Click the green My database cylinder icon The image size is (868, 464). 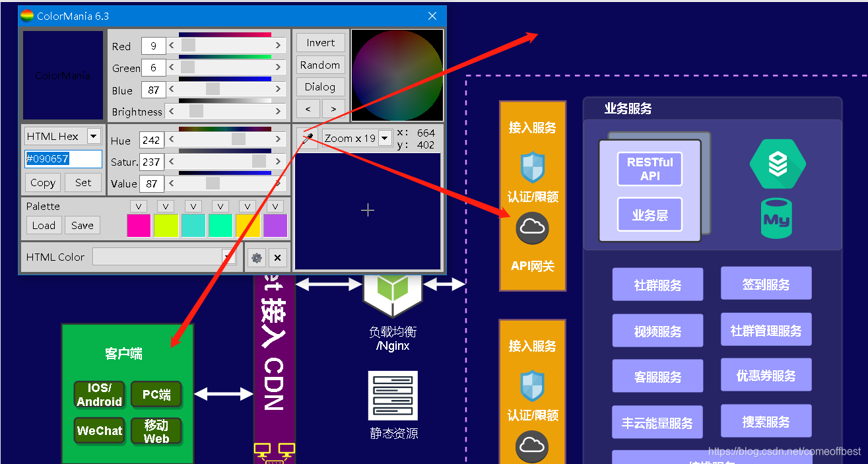click(776, 218)
